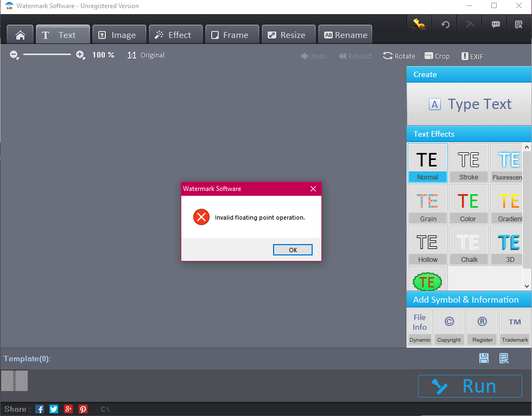Select the Normal text effect
532x416 pixels.
pyautogui.click(x=428, y=163)
